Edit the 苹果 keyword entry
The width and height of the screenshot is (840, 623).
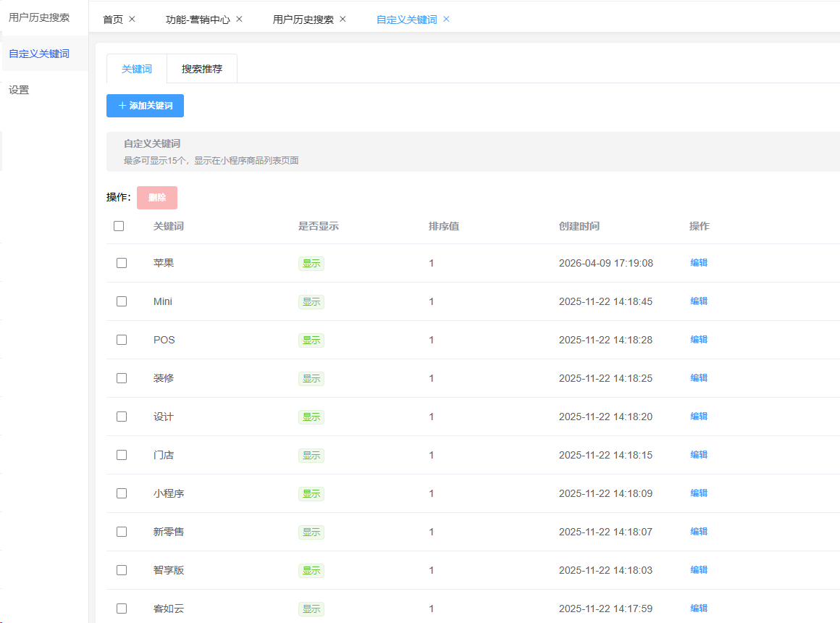click(x=699, y=263)
